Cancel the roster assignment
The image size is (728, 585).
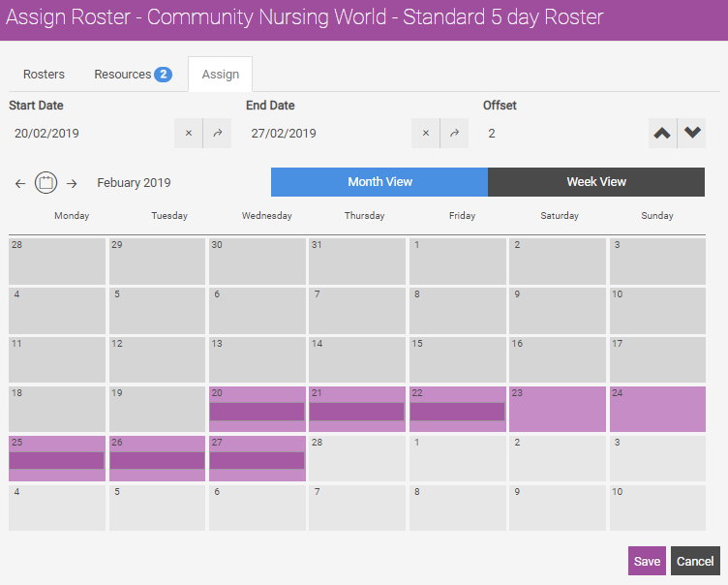pyautogui.click(x=695, y=561)
